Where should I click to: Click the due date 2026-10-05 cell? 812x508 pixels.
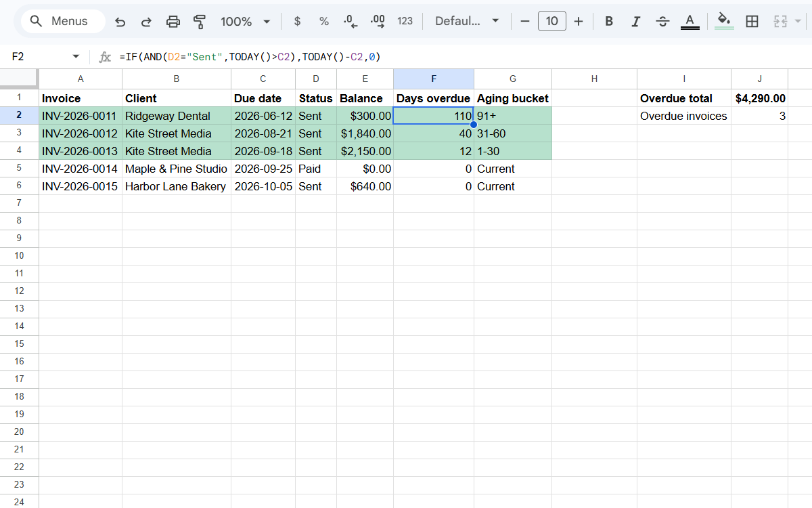(x=263, y=186)
